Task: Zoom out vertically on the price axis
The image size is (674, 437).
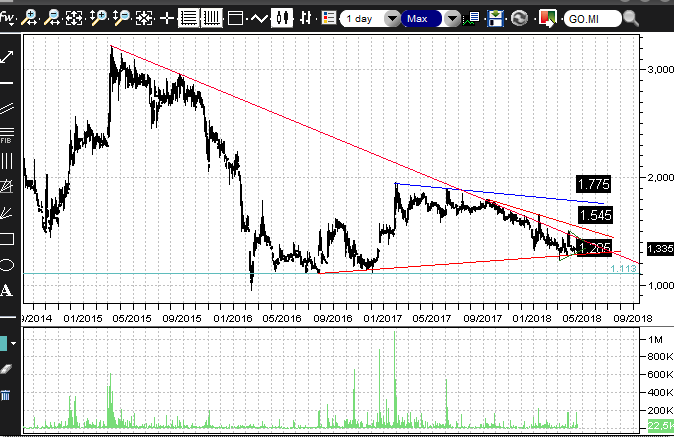Action: coord(122,18)
